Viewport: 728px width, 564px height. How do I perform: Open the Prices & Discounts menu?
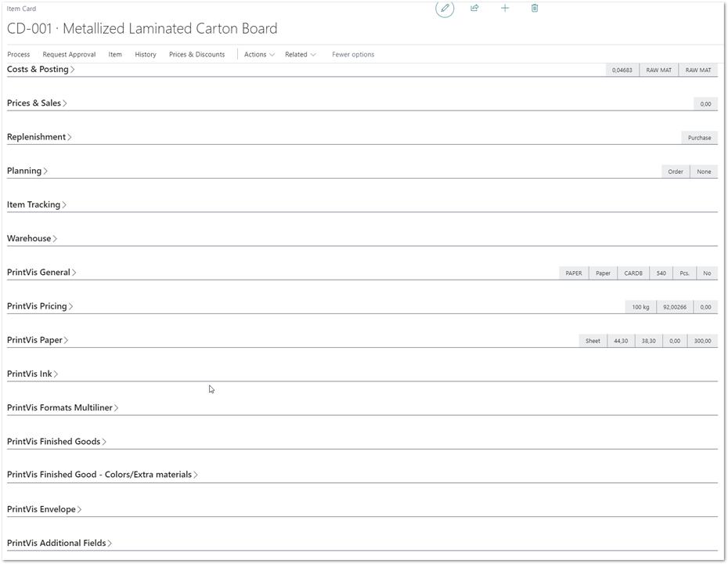196,55
